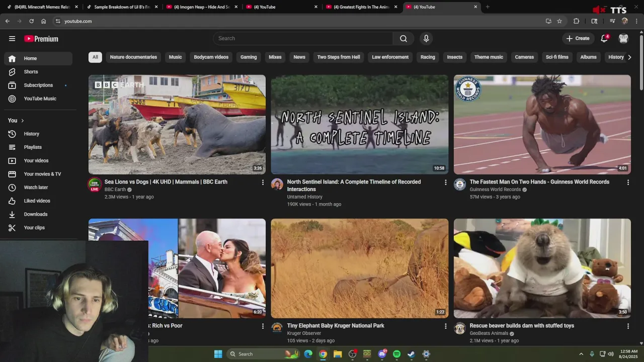Click the Create button
The image size is (644, 362).
click(578, 39)
